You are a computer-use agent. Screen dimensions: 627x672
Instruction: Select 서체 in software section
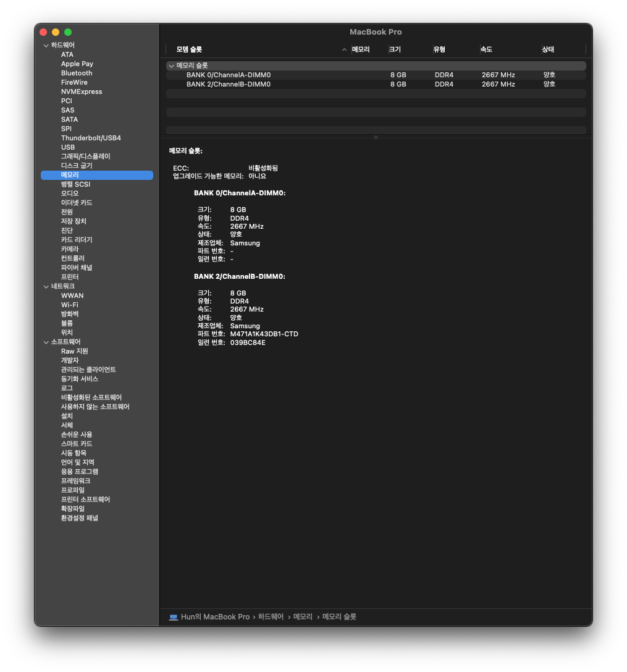point(67,425)
